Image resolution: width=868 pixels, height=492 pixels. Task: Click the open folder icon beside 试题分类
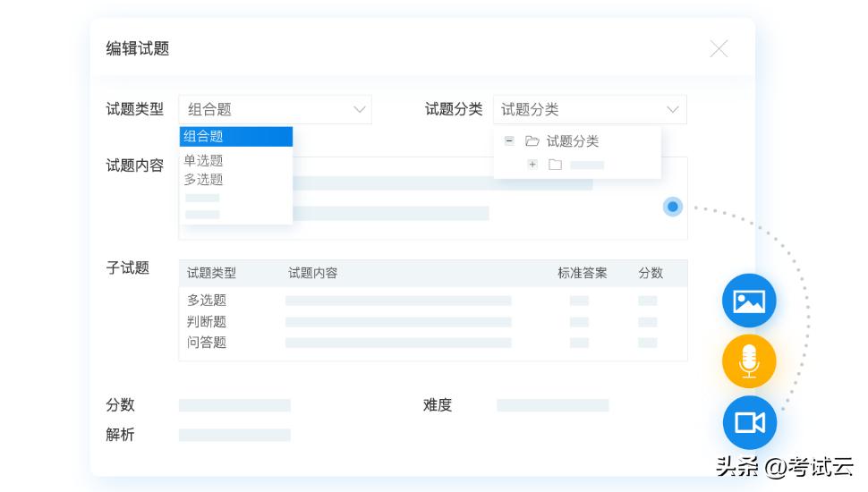pyautogui.click(x=532, y=141)
